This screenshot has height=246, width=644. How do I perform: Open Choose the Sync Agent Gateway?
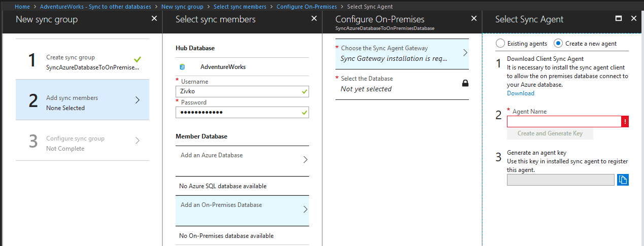pos(402,53)
